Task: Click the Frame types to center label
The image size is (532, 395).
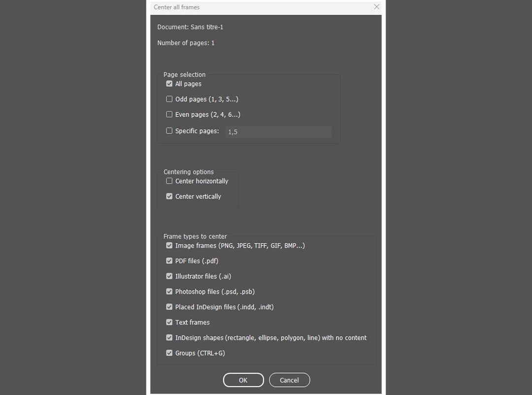Action: 195,236
